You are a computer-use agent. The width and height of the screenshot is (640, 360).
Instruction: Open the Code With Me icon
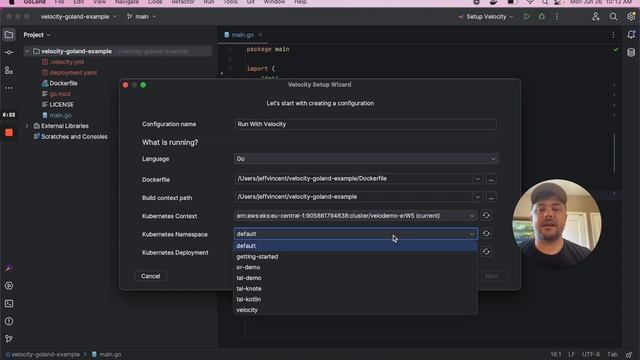[596, 17]
